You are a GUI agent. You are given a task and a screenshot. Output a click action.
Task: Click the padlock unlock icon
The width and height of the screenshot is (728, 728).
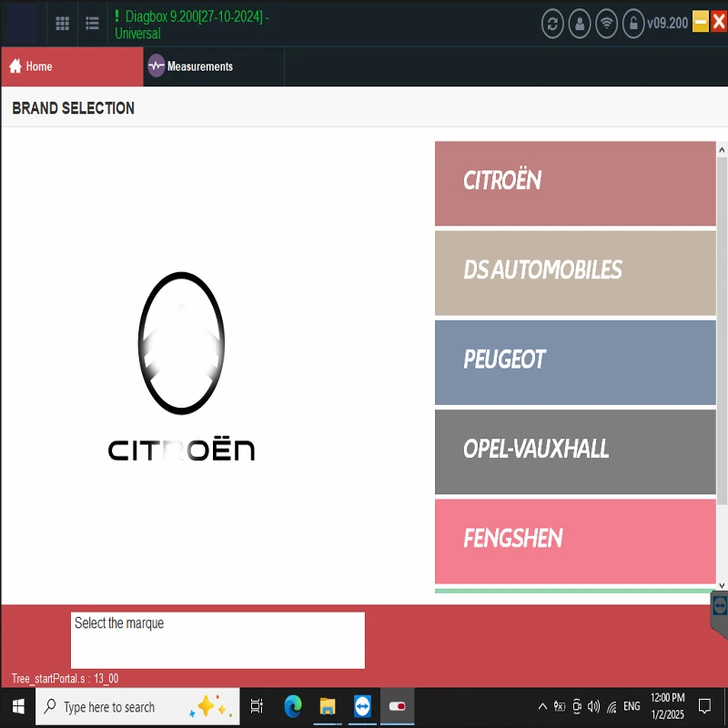[x=633, y=24]
